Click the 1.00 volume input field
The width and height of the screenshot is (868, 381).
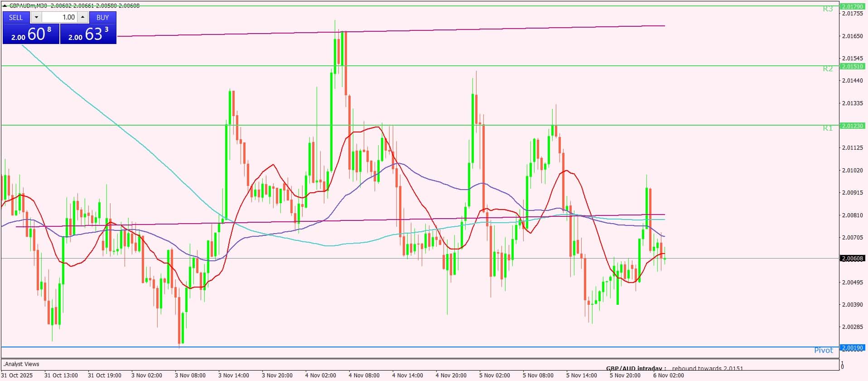click(x=59, y=17)
